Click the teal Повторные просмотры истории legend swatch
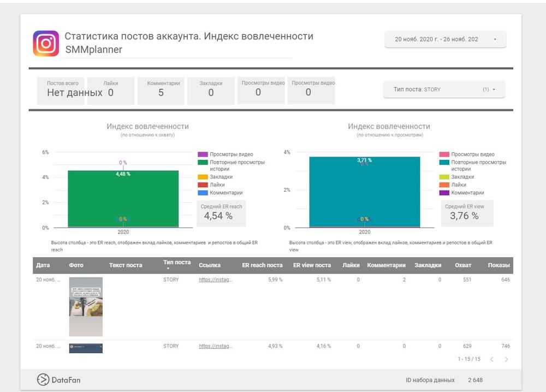The image size is (546, 392). (x=444, y=162)
